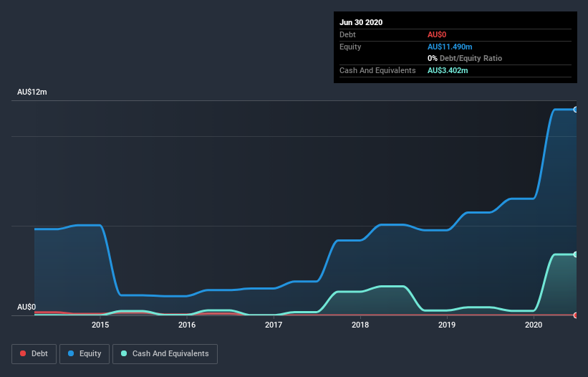588x377 pixels.
Task: Click the Jun 30 2020 tooltip date
Action: 361,22
